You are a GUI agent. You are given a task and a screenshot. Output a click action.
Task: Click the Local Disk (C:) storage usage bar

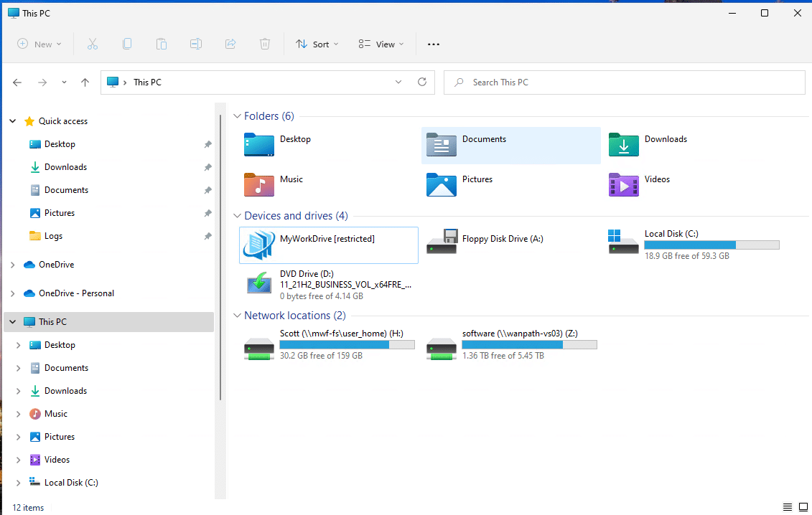click(711, 245)
